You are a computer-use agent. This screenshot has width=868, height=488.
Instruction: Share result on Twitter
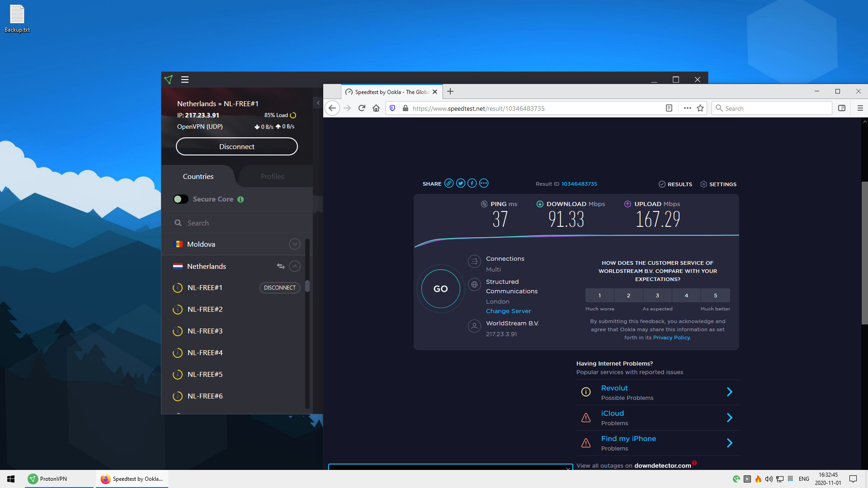tap(461, 183)
